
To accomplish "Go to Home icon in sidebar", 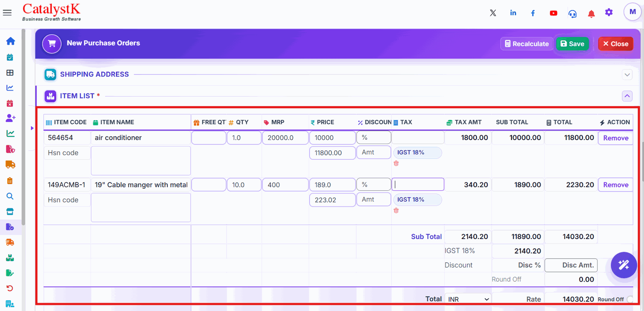I will (x=10, y=41).
